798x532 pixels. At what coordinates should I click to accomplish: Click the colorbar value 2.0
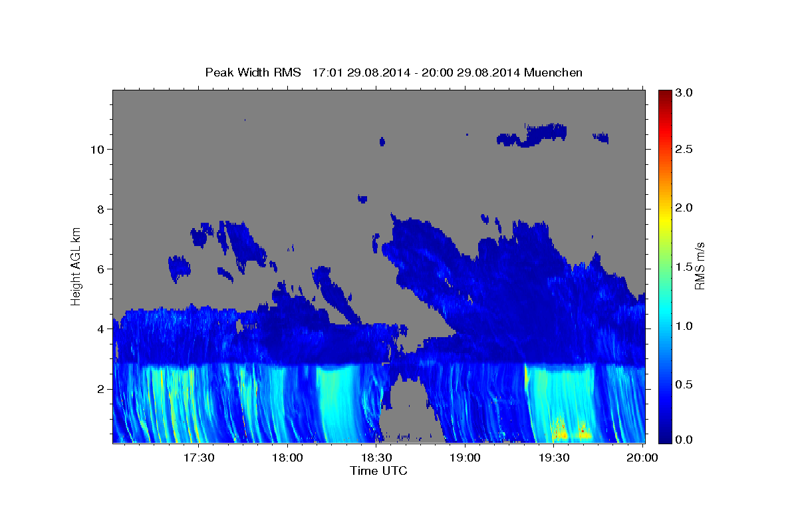coord(684,207)
